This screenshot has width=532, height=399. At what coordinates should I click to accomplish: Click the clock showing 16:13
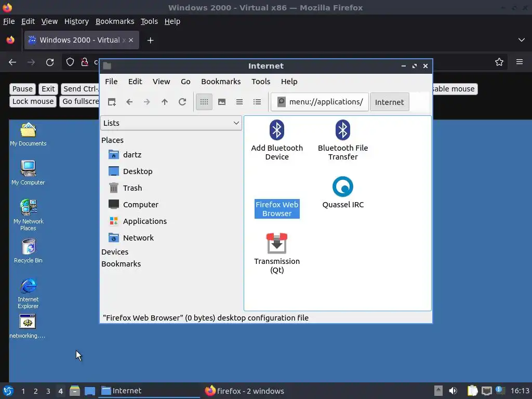click(520, 391)
